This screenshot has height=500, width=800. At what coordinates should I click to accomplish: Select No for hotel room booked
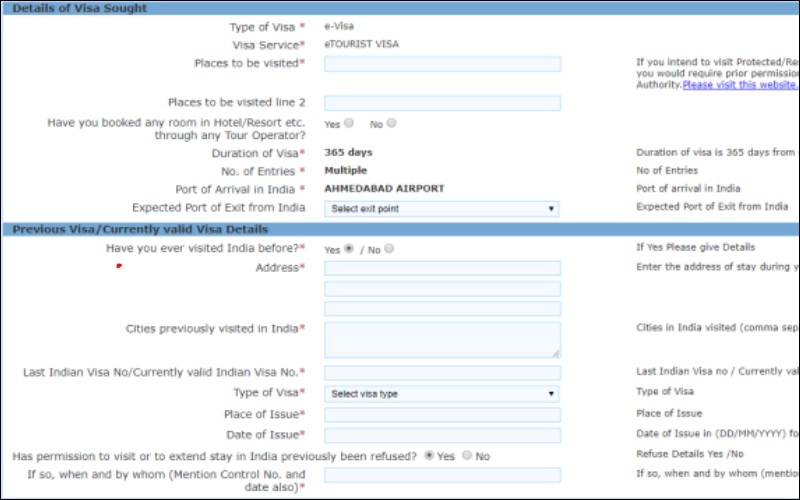click(392, 124)
